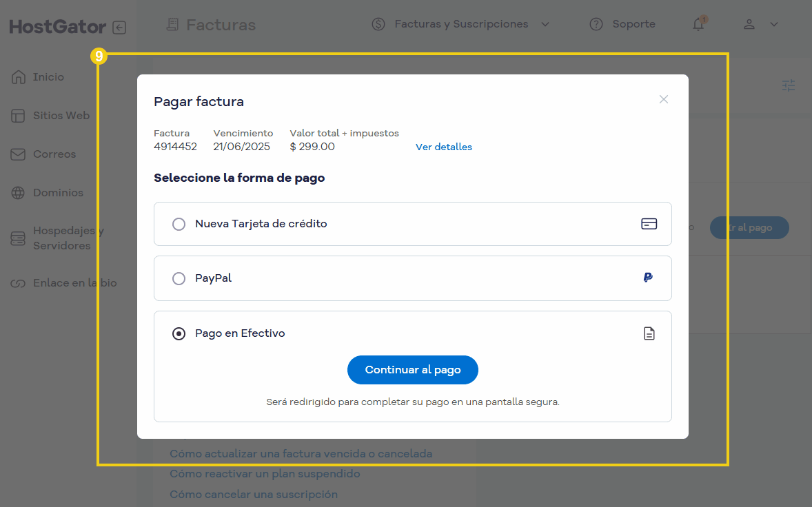Click the Ir al pago button
This screenshot has height=507, width=812.
point(749,227)
